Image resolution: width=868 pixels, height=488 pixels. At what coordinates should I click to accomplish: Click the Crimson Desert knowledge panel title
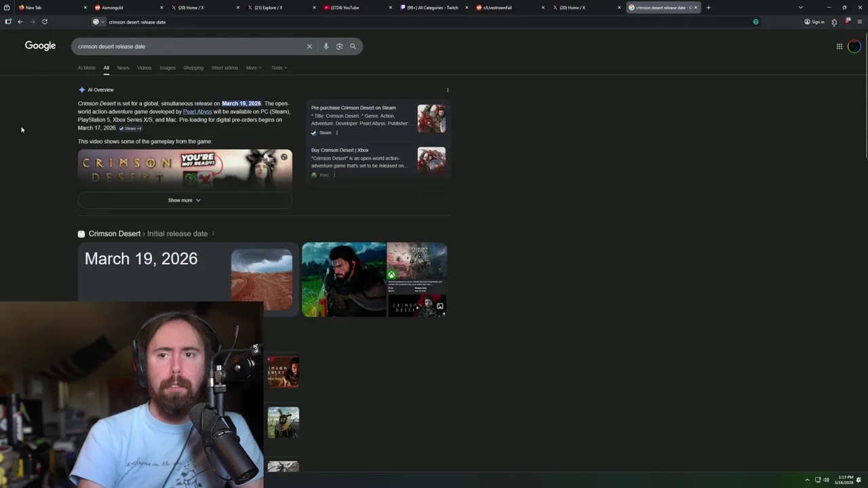point(115,234)
